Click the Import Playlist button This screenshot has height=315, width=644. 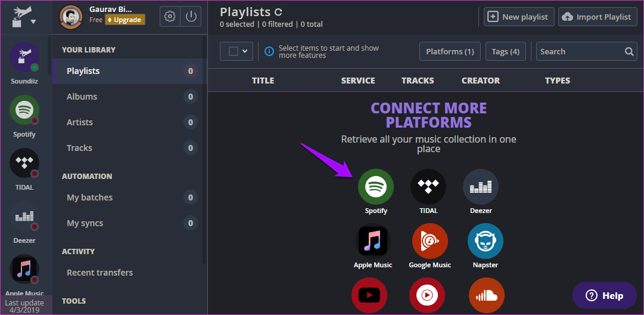coord(598,17)
